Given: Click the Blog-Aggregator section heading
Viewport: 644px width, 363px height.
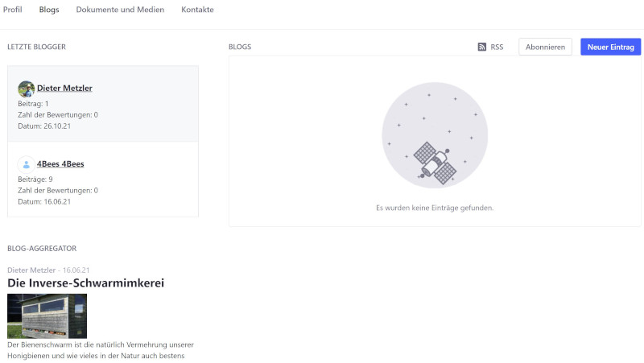Looking at the screenshot, I should pyautogui.click(x=42, y=249).
